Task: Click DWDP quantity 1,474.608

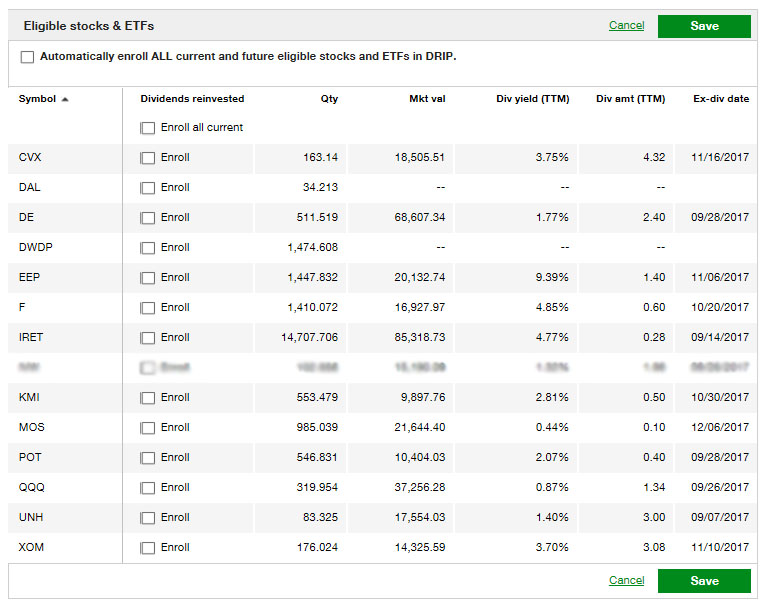Action: click(x=312, y=247)
